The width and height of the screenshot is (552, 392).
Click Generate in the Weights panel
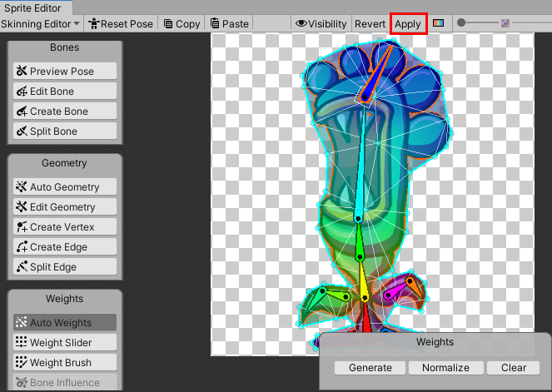(370, 368)
